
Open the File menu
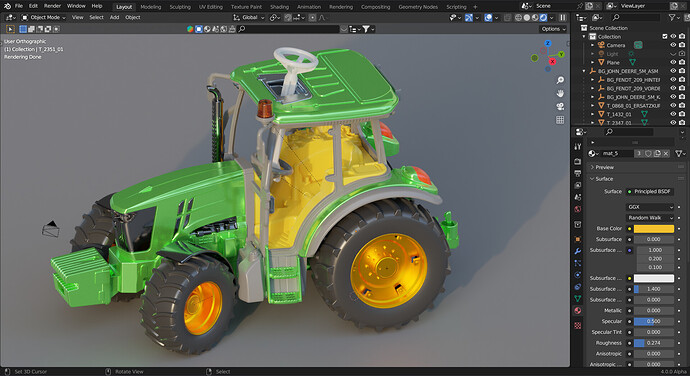tap(19, 6)
